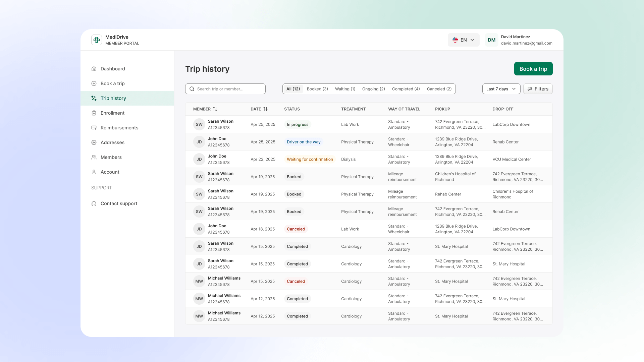Click the Canceled badge on Apr 18 row
The image size is (644, 362).
[x=296, y=229]
